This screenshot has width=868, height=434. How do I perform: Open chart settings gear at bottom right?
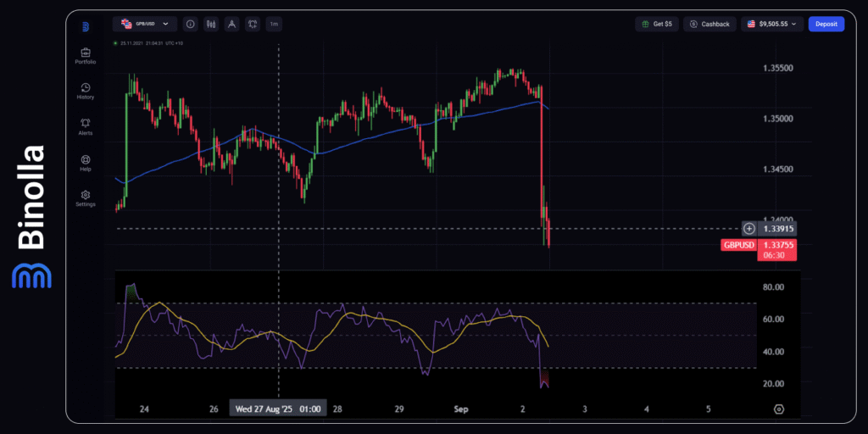(x=778, y=409)
